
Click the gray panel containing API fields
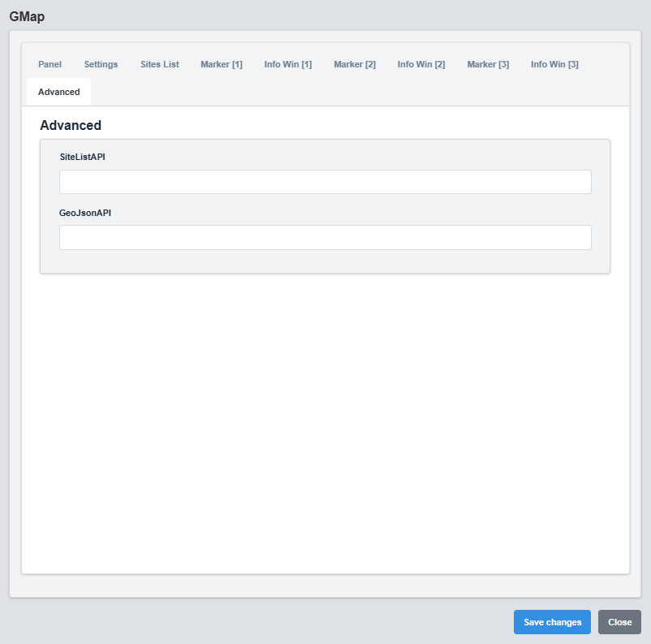coord(325,260)
